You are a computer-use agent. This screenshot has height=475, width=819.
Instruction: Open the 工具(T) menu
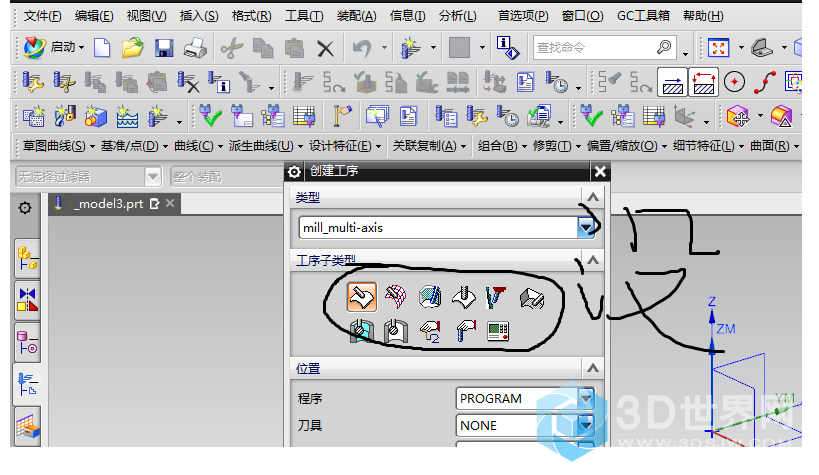click(304, 16)
